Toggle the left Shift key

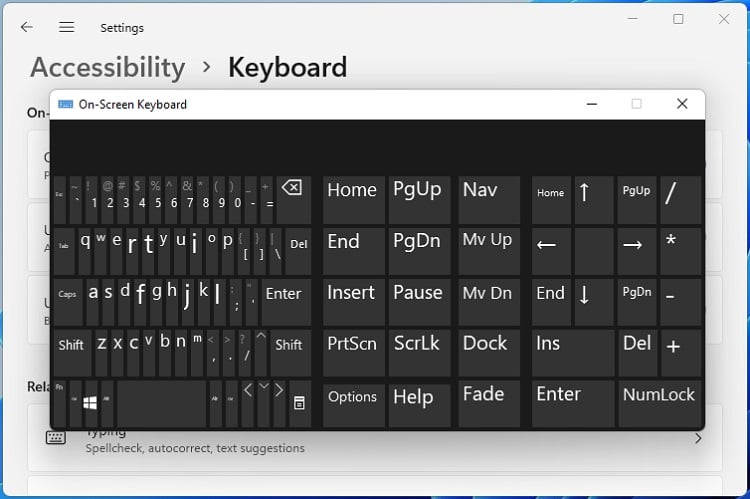pyautogui.click(x=72, y=353)
